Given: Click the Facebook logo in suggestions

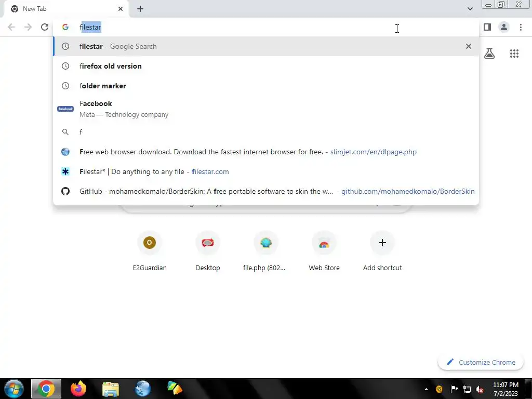Looking at the screenshot, I should pyautogui.click(x=65, y=109).
